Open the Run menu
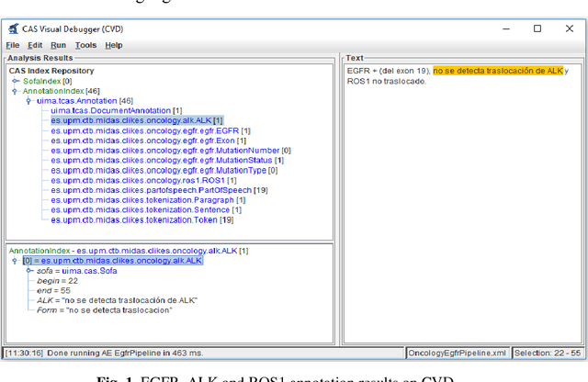588x382 pixels. (x=59, y=45)
